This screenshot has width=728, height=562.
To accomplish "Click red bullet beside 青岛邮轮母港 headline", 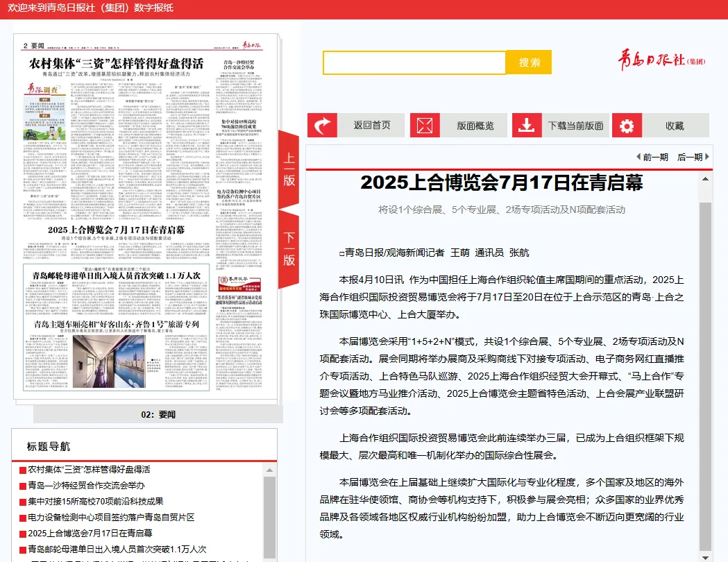I will pos(23,550).
